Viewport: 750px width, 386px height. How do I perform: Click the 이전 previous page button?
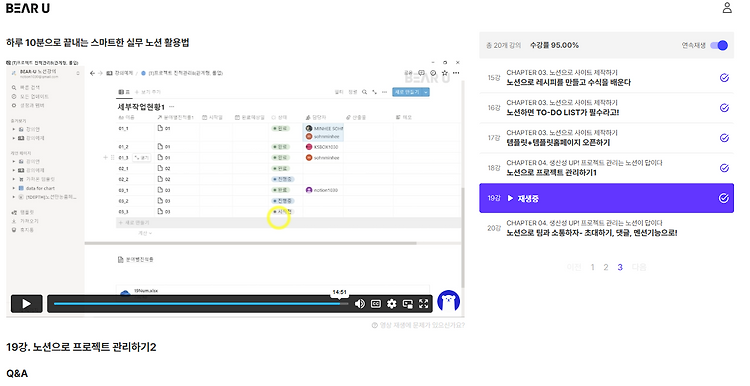tap(574, 267)
